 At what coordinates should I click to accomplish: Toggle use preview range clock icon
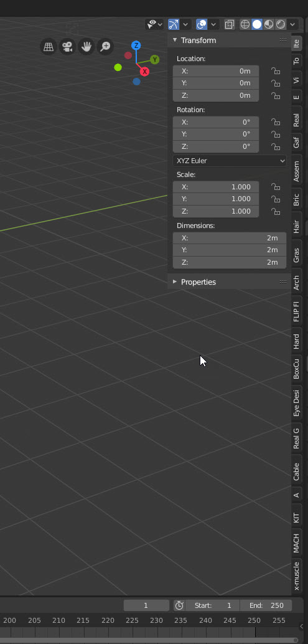point(179,605)
